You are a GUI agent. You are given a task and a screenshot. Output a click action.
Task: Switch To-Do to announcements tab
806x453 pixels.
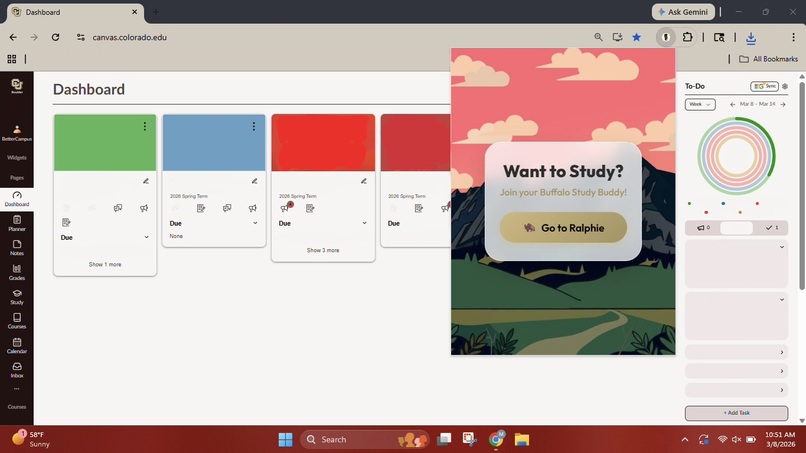coord(703,228)
